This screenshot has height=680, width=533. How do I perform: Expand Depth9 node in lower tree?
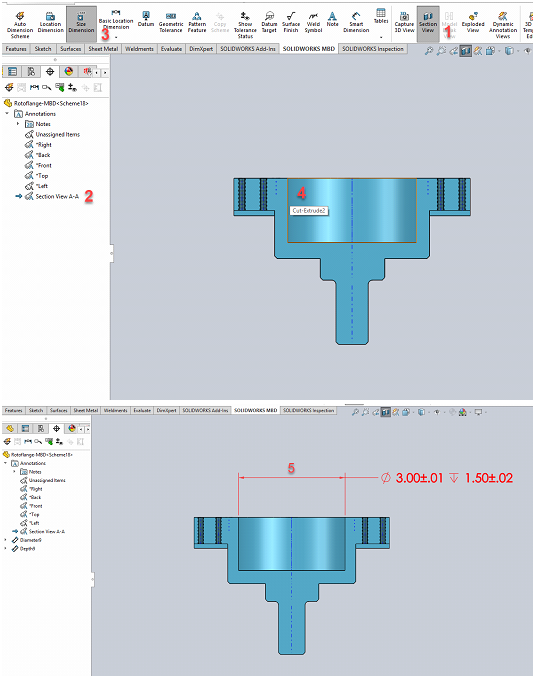(x=6, y=549)
